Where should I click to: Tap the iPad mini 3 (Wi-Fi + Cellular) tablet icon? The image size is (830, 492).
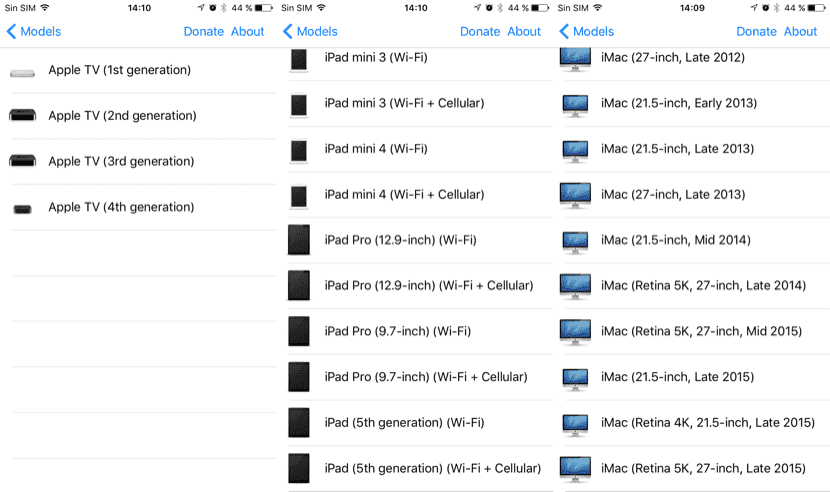pyautogui.click(x=299, y=105)
